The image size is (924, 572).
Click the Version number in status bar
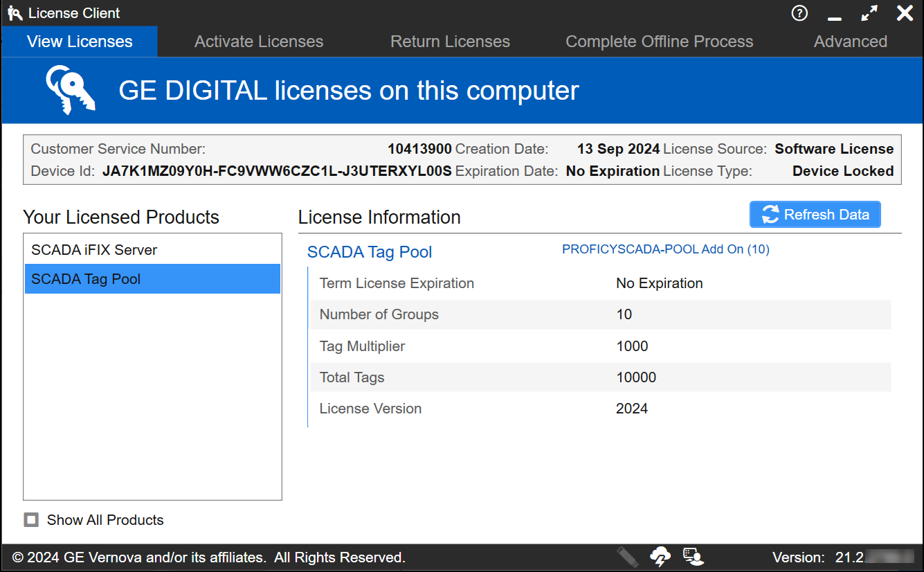point(873,557)
